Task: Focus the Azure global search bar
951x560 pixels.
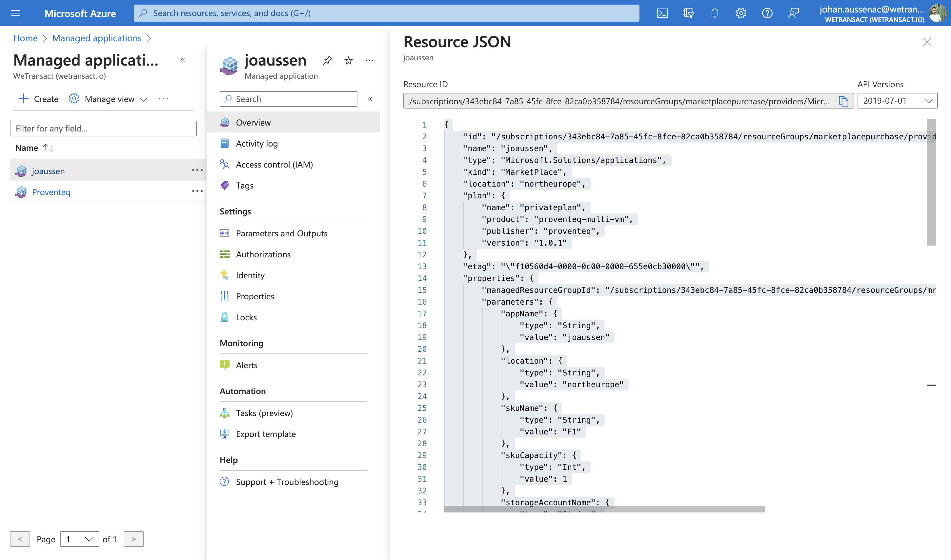Action: [x=386, y=13]
